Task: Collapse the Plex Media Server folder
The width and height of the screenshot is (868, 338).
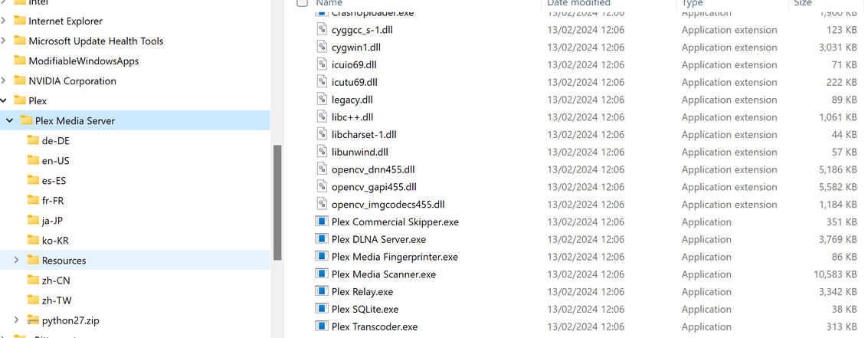Action: click(x=9, y=120)
